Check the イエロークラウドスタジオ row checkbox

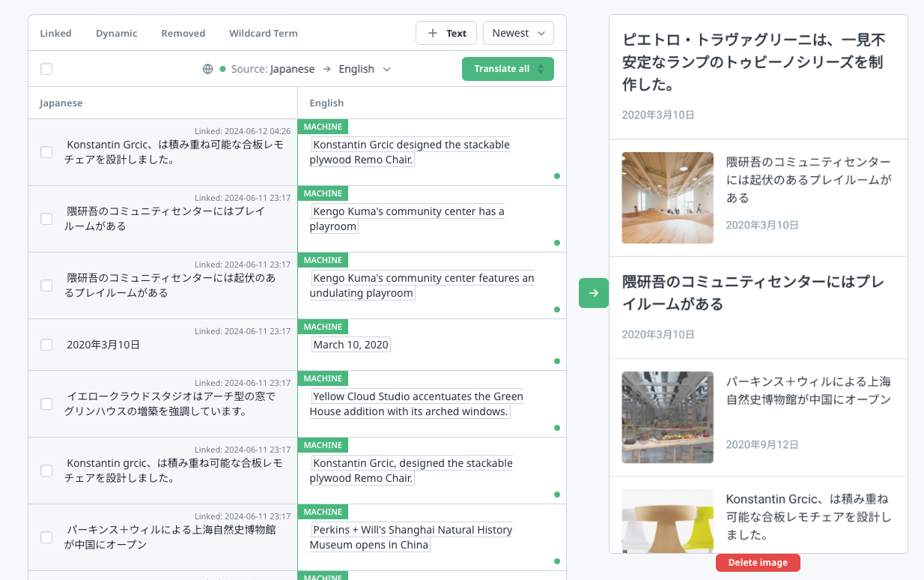pos(46,404)
